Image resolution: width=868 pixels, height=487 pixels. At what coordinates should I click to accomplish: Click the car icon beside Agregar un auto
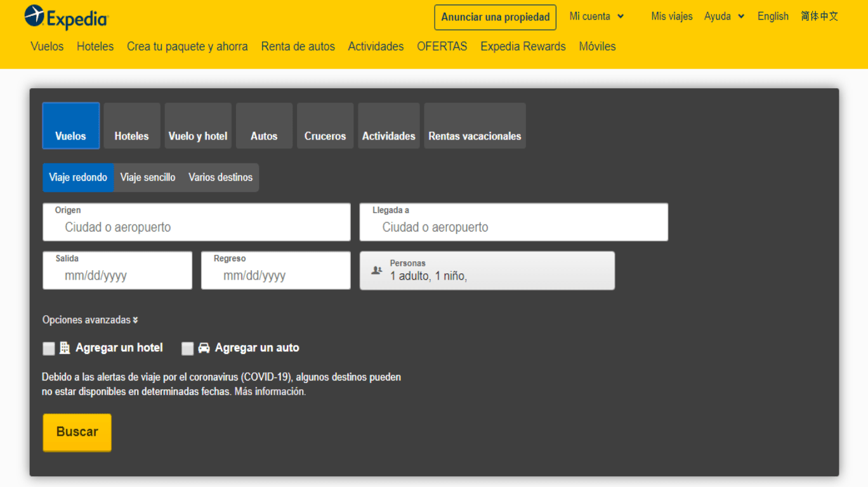pyautogui.click(x=204, y=348)
